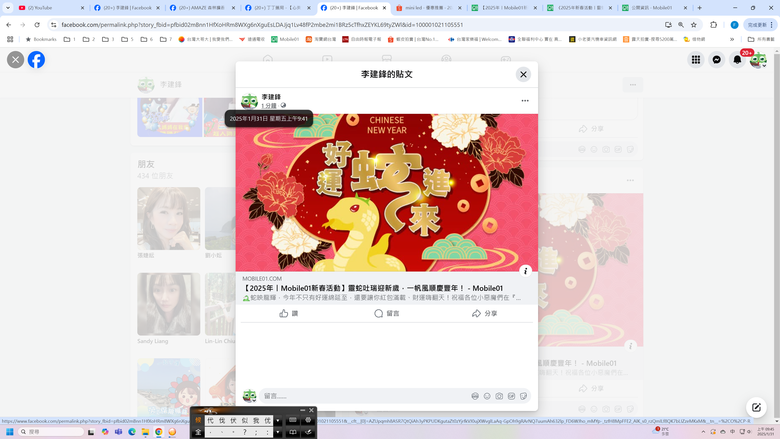Screen dimensions: 780x439
Task: Open File Explorer from the taskbar
Action: (145, 432)
